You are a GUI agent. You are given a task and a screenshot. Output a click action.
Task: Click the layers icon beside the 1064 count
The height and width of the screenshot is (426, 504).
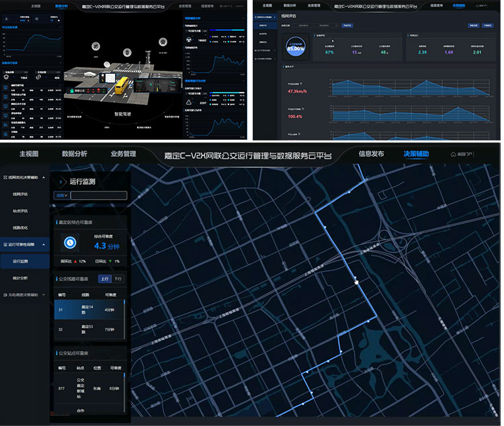coord(7,77)
